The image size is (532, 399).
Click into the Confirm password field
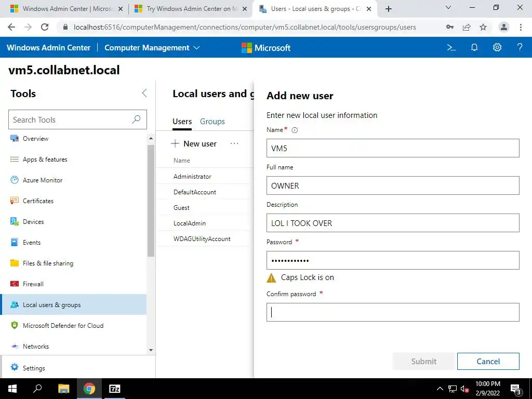point(393,312)
